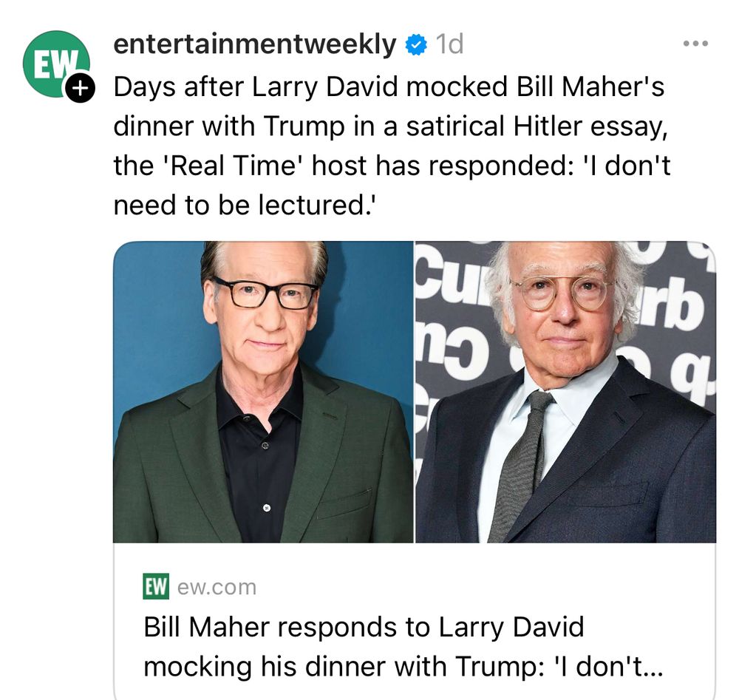Click the caption line 'dinner with Trump in a satirical'
Viewport: 739px width, 700px height.
pyautogui.click(x=391, y=126)
